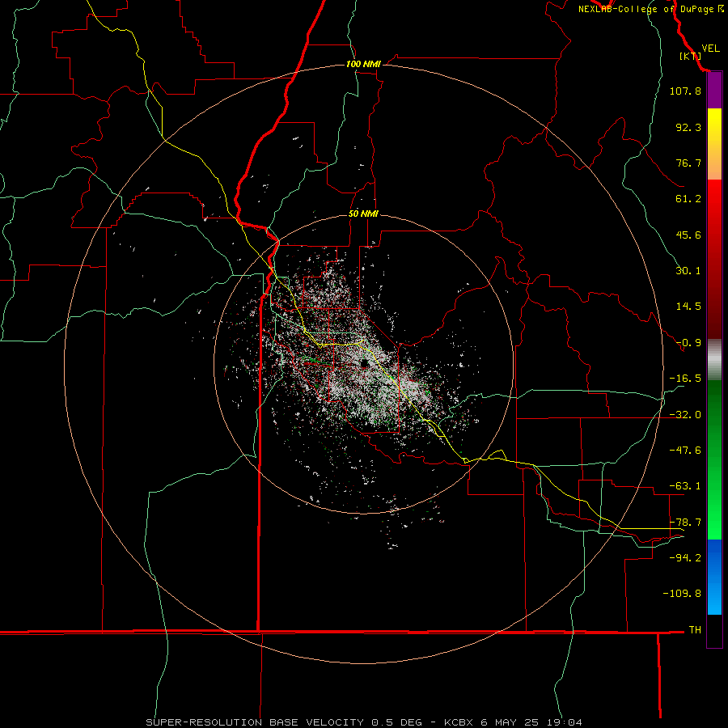Image resolution: width=728 pixels, height=728 pixels.
Task: Select the 14.5 scale value
Action: (688, 307)
